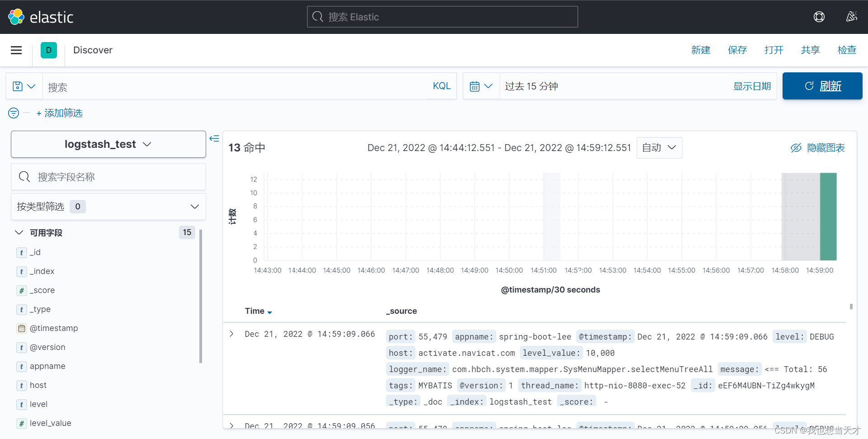Viewport: 868px width, 439px height.
Task: Click the filter options icon beside 添加筛选
Action: (x=13, y=113)
